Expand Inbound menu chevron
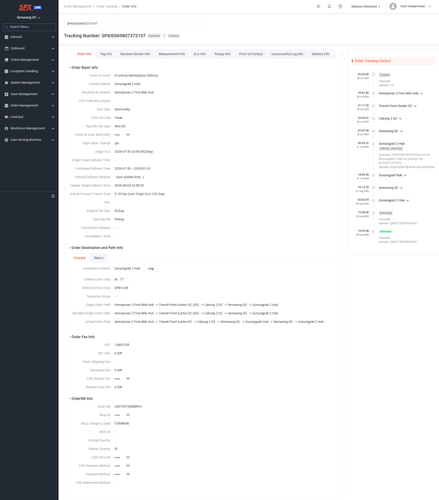The image size is (439, 500). (x=53, y=37)
